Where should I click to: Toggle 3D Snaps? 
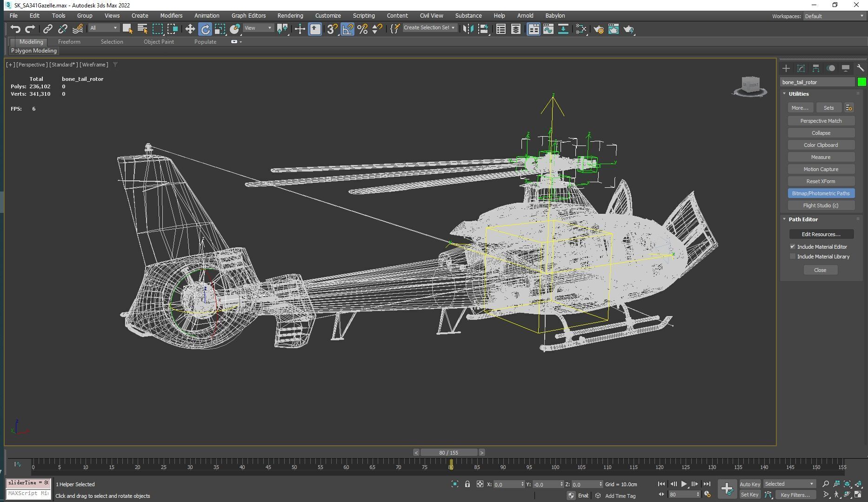tap(332, 29)
